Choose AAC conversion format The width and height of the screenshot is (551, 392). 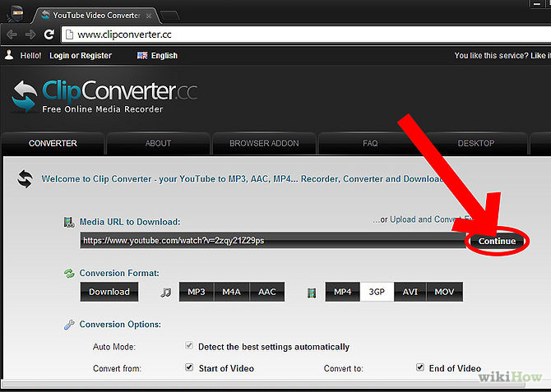pos(267,292)
